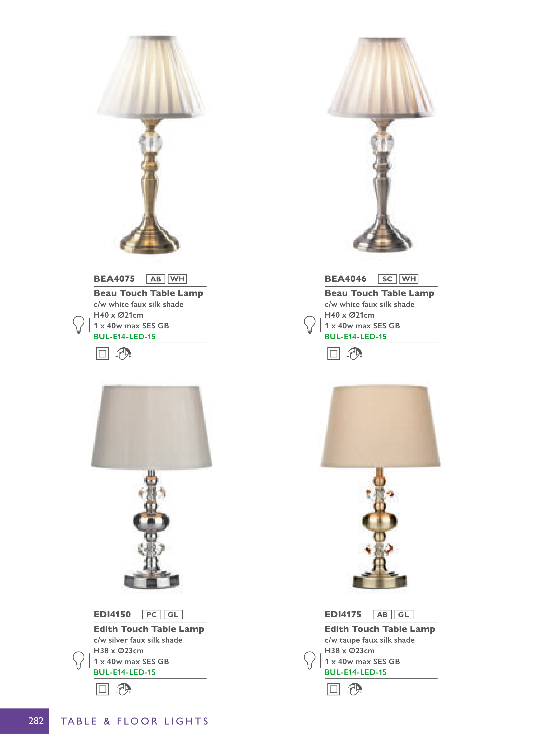Open the BUL-E14-LED-15 link under BEA4075
This screenshot has width=535, height=756.
124,336
